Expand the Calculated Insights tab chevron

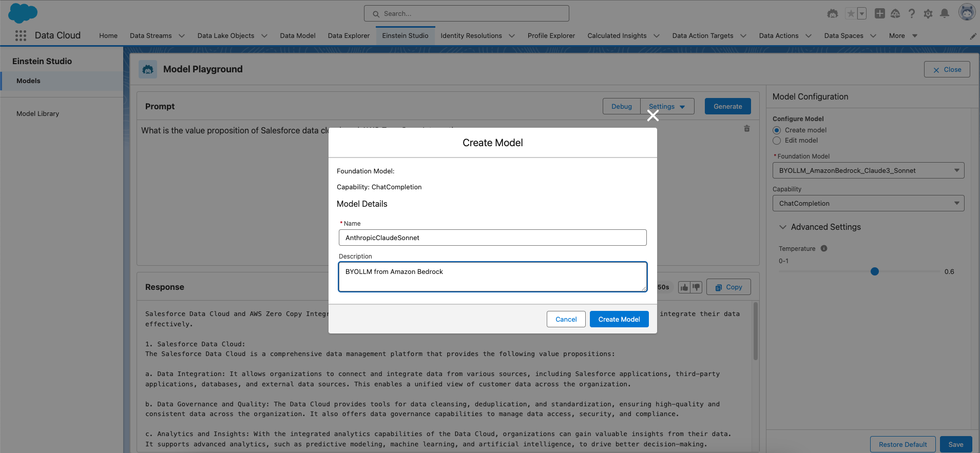tap(657, 36)
